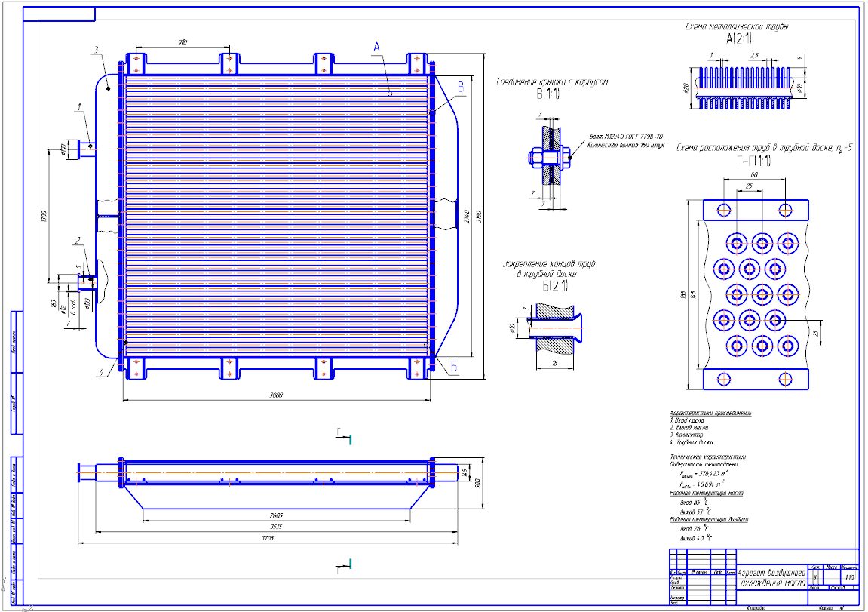Click heading 'Схема расположения труб в трубной доске'
Image resolution: width=868 pixels, height=612 pixels.
coord(755,148)
